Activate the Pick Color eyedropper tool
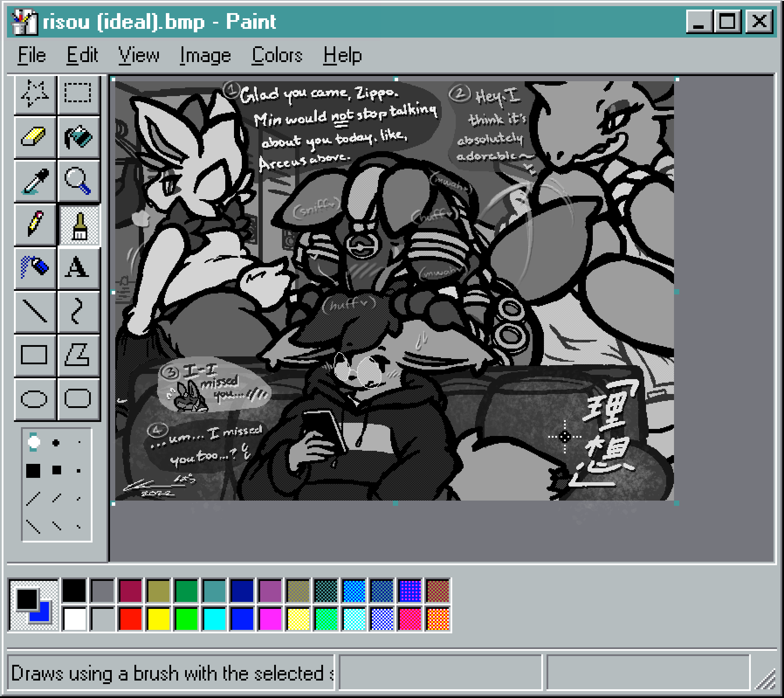This screenshot has height=698, width=784. pyautogui.click(x=35, y=181)
